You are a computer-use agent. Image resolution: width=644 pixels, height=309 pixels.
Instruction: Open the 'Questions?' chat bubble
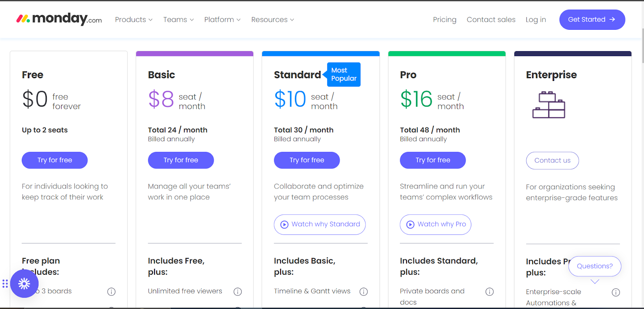[x=594, y=266]
